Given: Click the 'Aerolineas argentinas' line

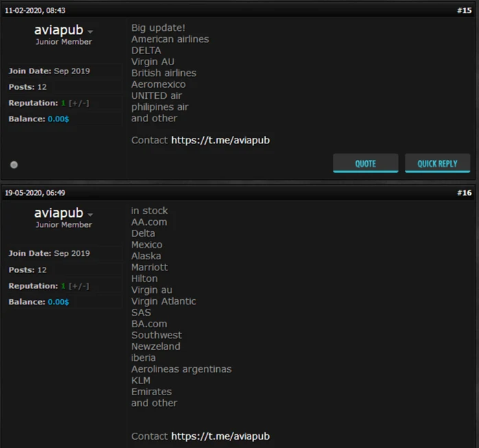Looking at the screenshot, I should pos(181,369).
